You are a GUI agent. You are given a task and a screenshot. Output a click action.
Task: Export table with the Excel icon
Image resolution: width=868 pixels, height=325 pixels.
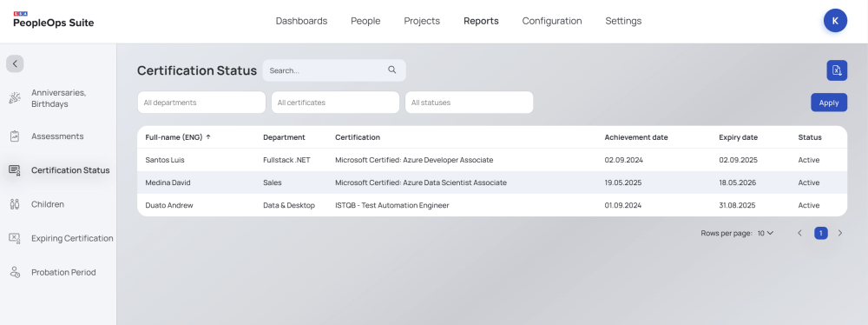coord(837,70)
